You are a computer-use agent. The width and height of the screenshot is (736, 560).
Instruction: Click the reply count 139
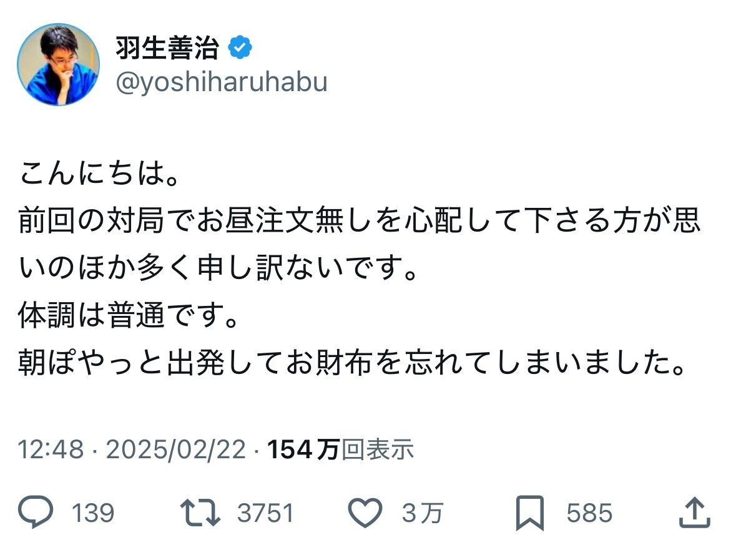click(x=93, y=514)
